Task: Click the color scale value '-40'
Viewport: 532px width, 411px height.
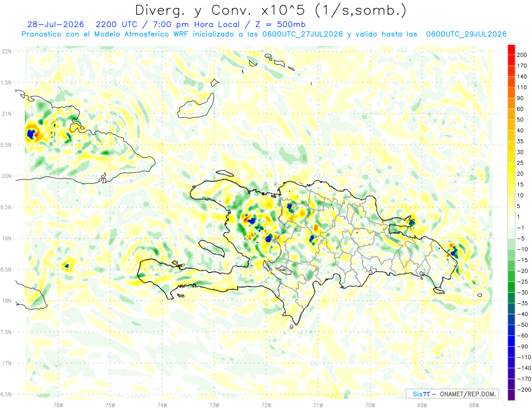Action: (524, 314)
